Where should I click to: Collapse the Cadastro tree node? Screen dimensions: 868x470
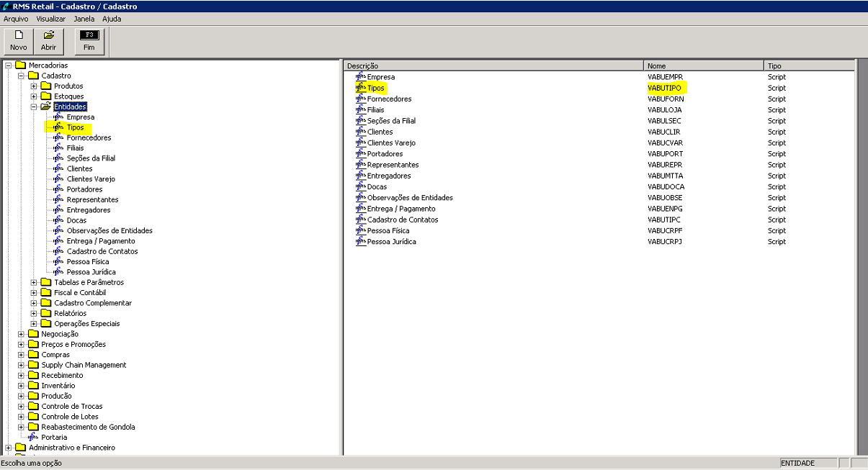(22, 76)
